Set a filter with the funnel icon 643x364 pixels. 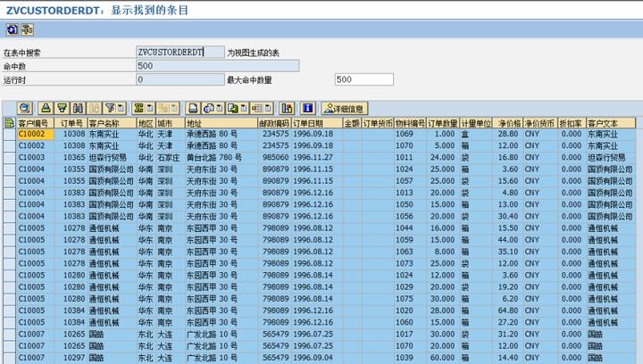coord(110,108)
